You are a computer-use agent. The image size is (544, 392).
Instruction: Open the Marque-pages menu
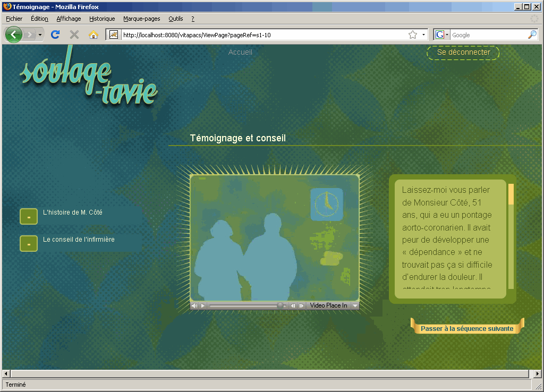(141, 19)
